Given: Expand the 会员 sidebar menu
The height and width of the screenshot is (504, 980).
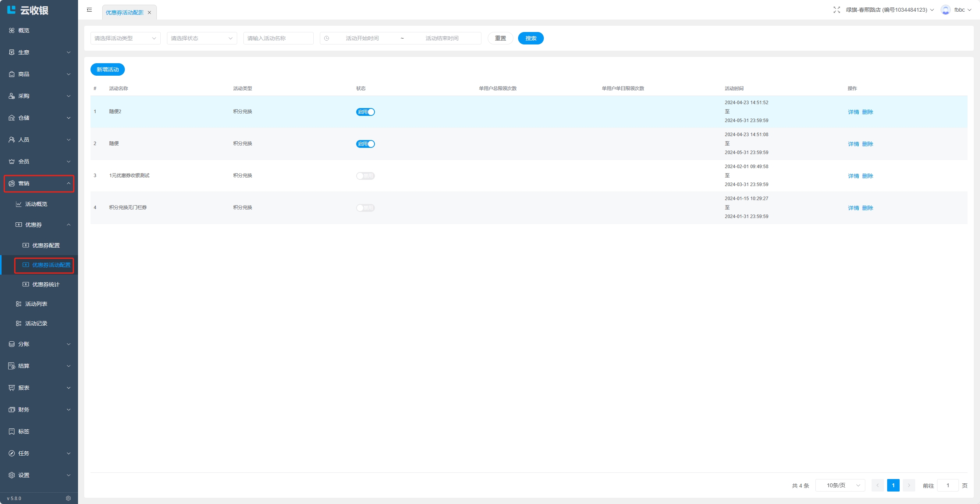Looking at the screenshot, I should pyautogui.click(x=39, y=161).
